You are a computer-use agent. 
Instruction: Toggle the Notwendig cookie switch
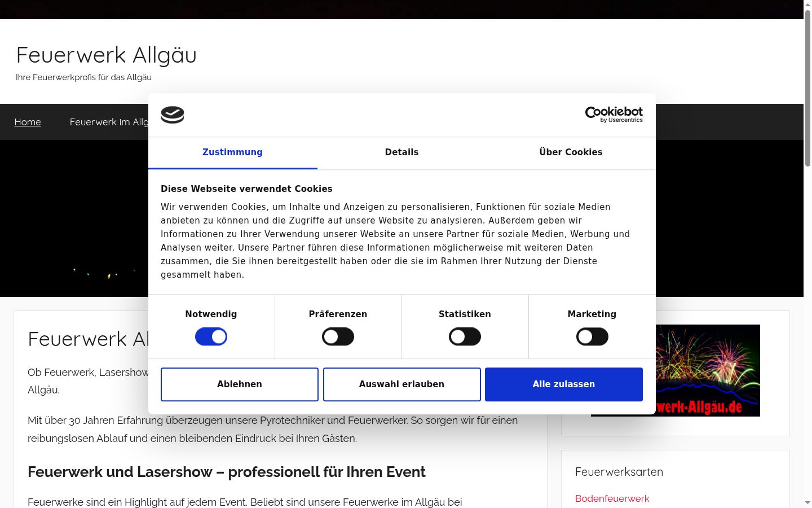[211, 337]
